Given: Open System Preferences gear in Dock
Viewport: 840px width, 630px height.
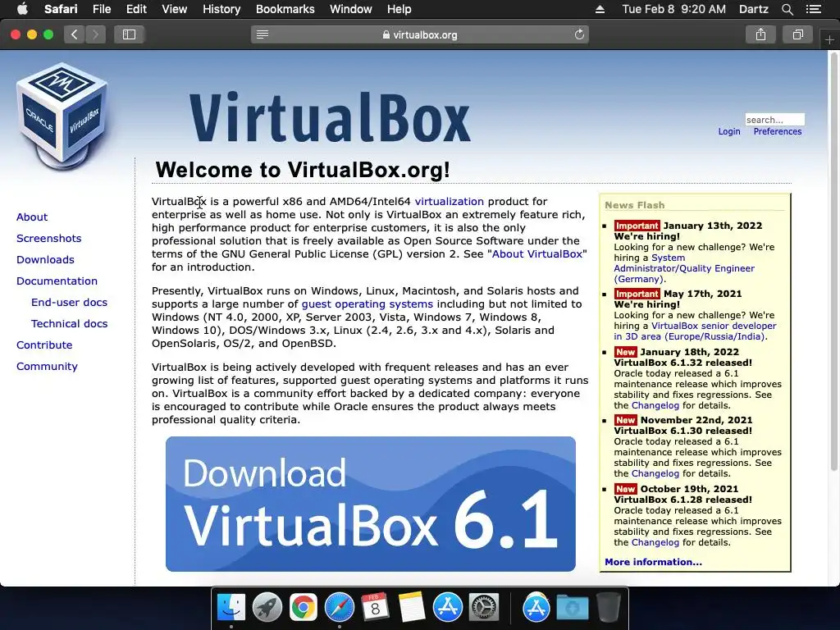Looking at the screenshot, I should (x=484, y=608).
